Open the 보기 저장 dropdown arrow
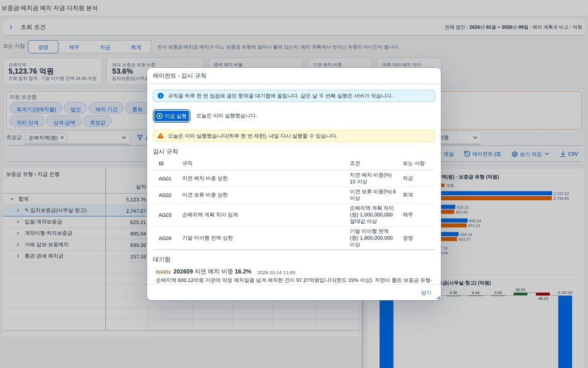588x368 pixels. tap(547, 154)
